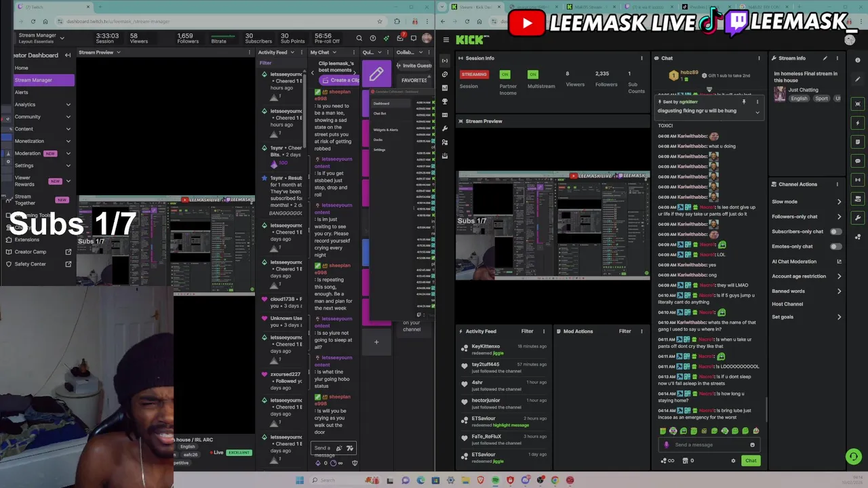The height and width of the screenshot is (488, 868).
Task: Open Kick chat settings gear
Action: tap(733, 461)
